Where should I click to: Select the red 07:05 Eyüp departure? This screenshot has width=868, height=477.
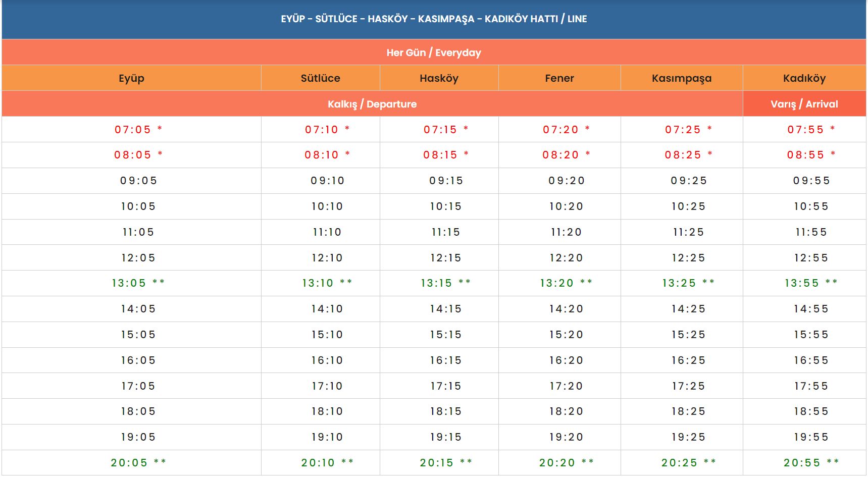[x=133, y=130]
